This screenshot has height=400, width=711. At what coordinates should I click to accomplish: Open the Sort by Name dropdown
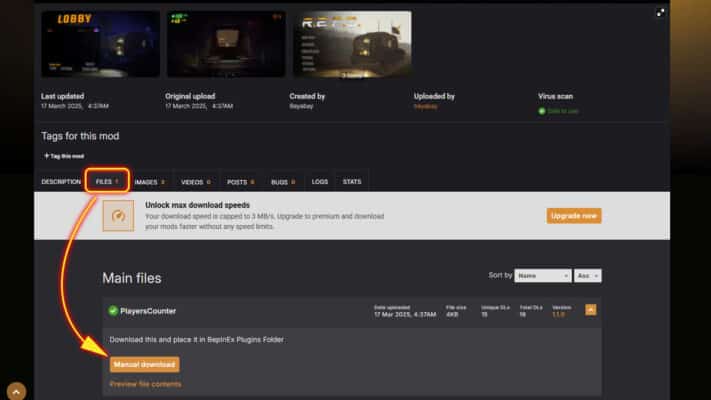point(543,276)
